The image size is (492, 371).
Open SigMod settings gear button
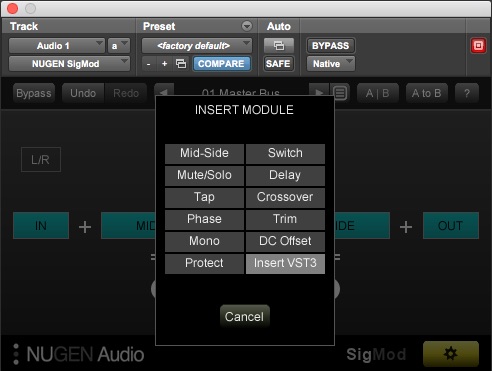(x=451, y=353)
